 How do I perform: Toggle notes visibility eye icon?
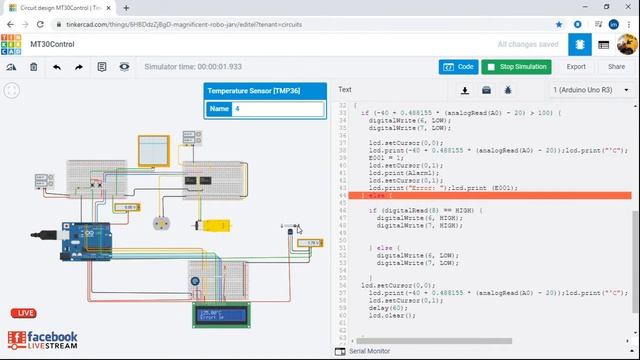tap(124, 67)
